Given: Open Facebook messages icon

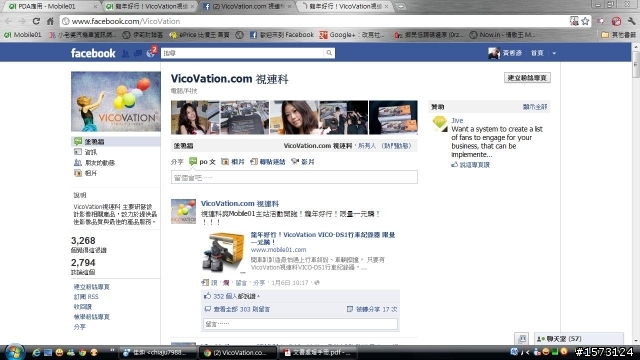Looking at the screenshot, I should click(138, 53).
